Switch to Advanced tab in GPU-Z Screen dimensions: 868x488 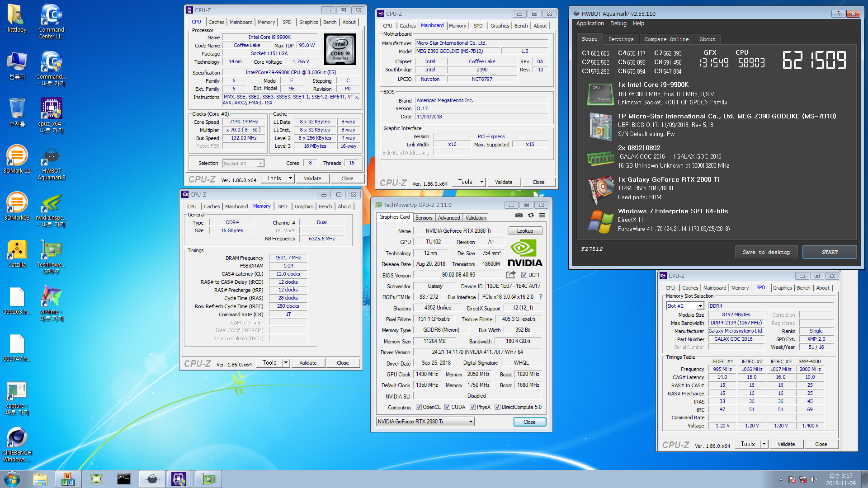448,218
